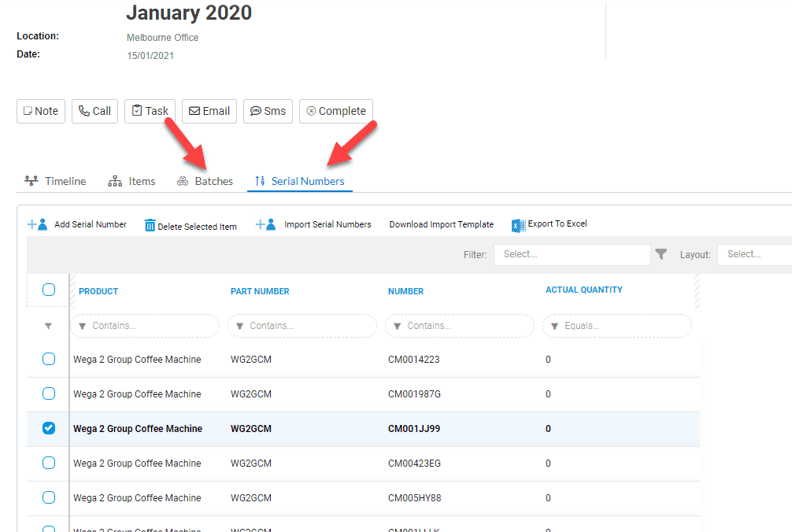
Task: Click the Actual Quantity Equals filter field
Action: 617,326
